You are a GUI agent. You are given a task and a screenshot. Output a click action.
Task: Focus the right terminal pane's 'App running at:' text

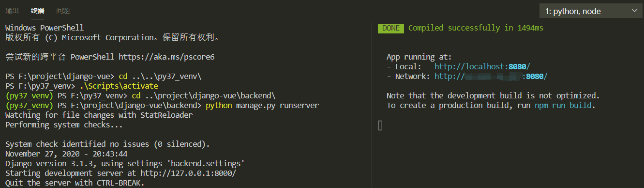coord(419,57)
